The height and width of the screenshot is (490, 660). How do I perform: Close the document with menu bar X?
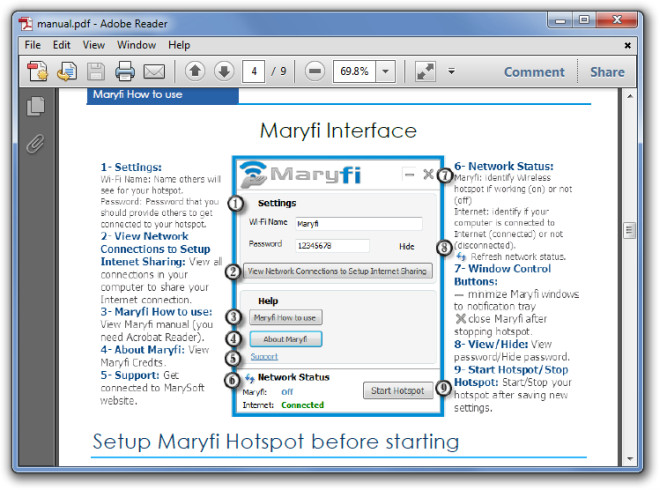pyautogui.click(x=627, y=45)
